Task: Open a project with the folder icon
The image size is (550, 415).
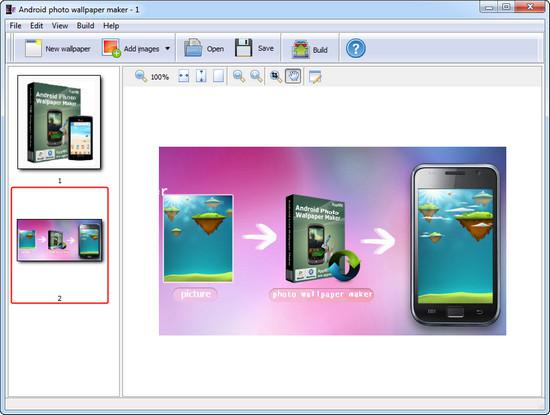Action: click(x=193, y=48)
